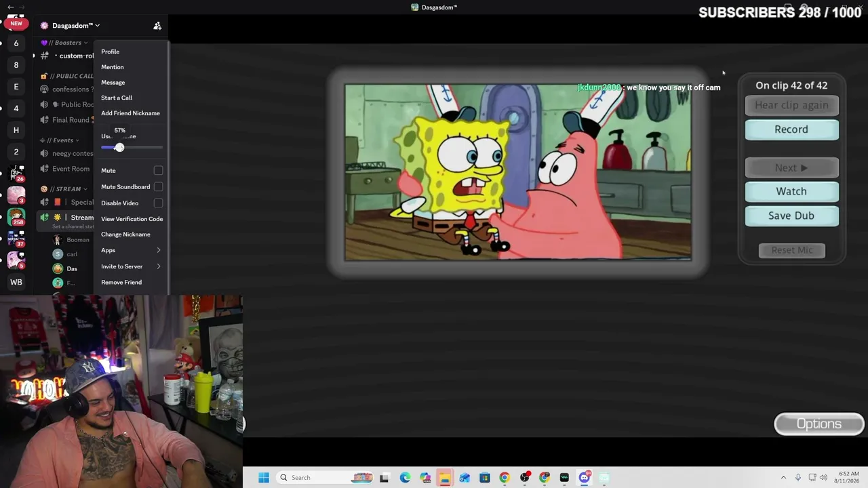Open the server folder labeled 2
The width and height of the screenshot is (868, 488).
16,152
